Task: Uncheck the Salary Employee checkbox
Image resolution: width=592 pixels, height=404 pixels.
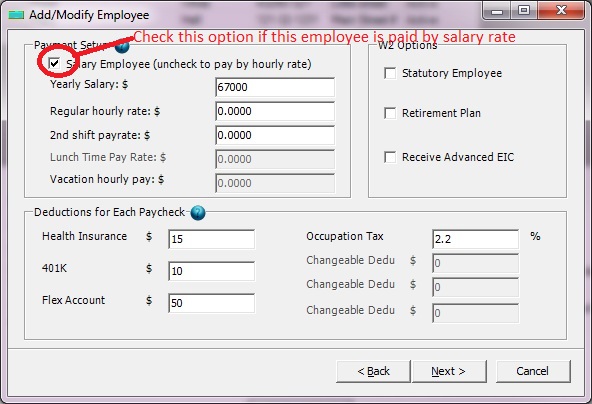Action: 55,63
